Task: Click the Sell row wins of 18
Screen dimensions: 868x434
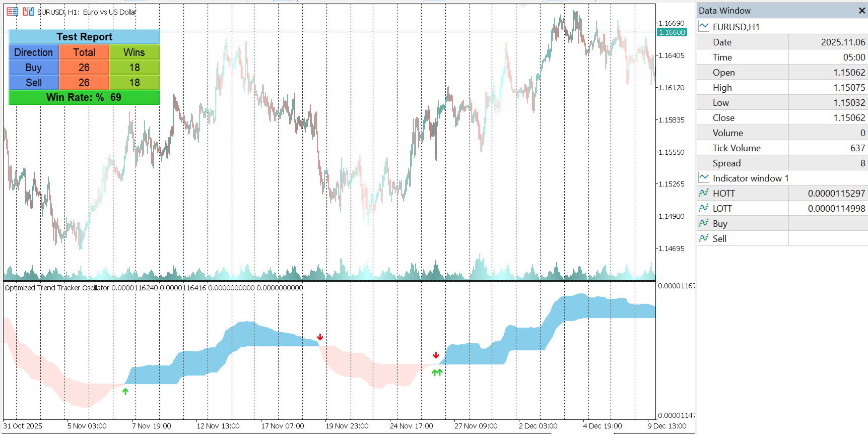Action: coord(135,83)
